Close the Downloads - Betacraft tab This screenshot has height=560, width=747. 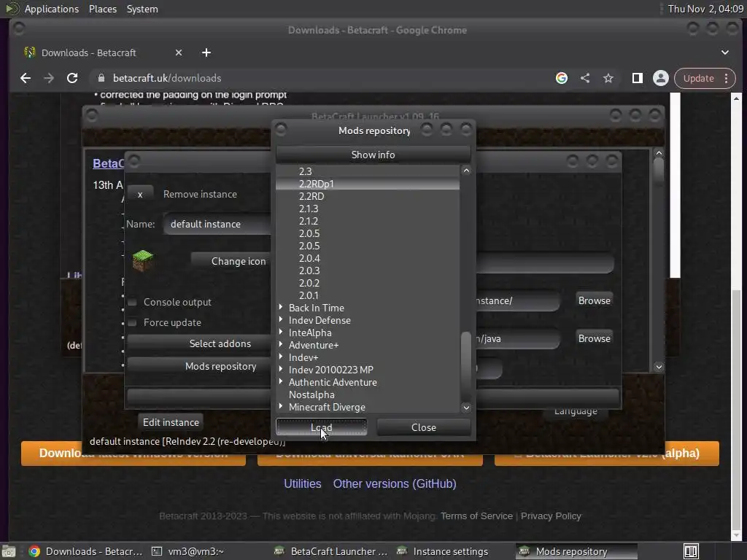(x=179, y=52)
